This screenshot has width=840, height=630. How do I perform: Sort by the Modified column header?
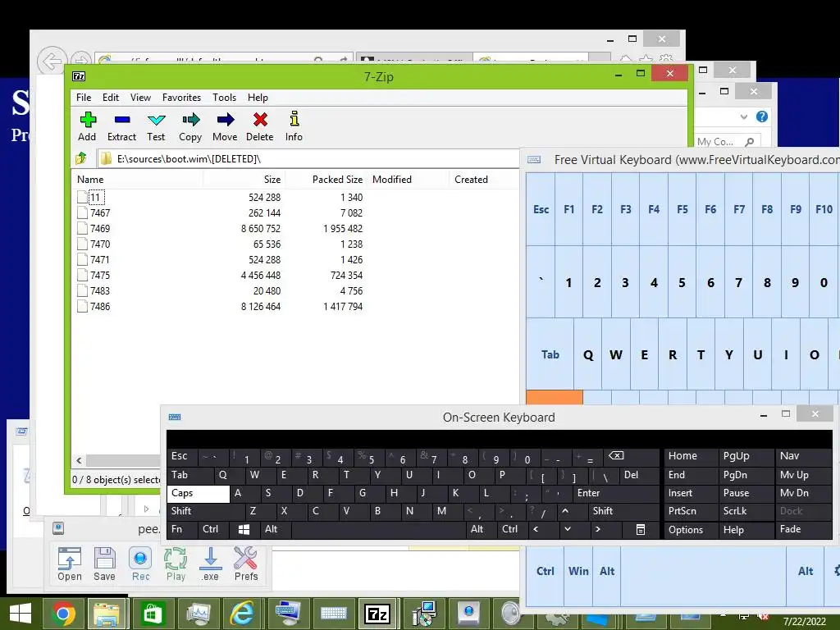point(409,180)
